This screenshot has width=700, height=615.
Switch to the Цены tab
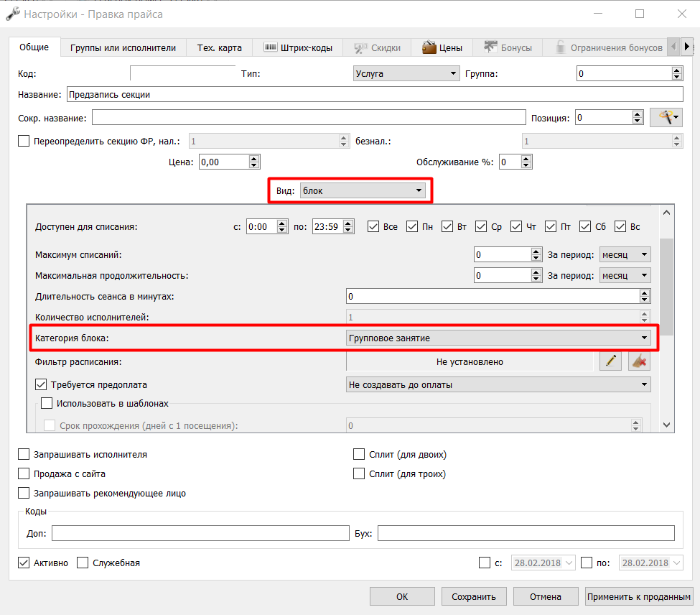click(x=442, y=48)
